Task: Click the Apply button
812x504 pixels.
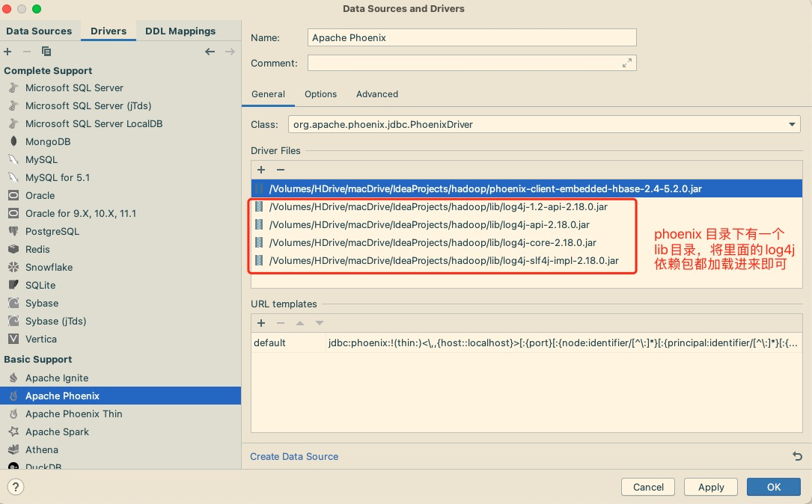Action: 711,487
